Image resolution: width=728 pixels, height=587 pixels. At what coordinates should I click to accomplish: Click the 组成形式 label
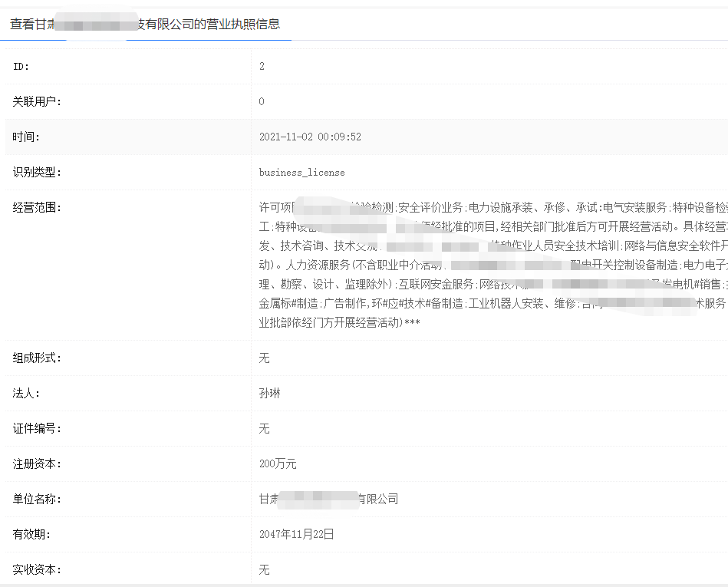37,358
